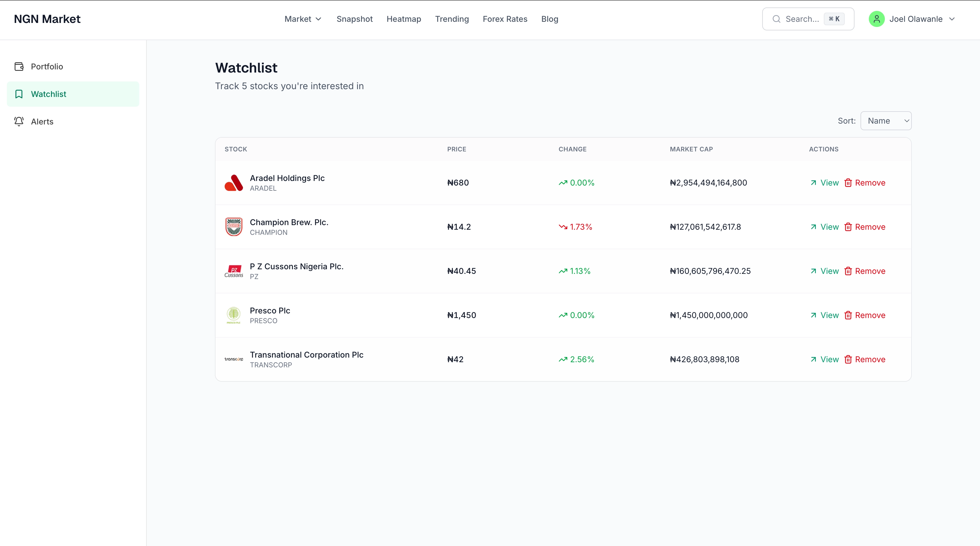Image resolution: width=980 pixels, height=546 pixels.
Task: Click the search magnifier icon
Action: 777,19
